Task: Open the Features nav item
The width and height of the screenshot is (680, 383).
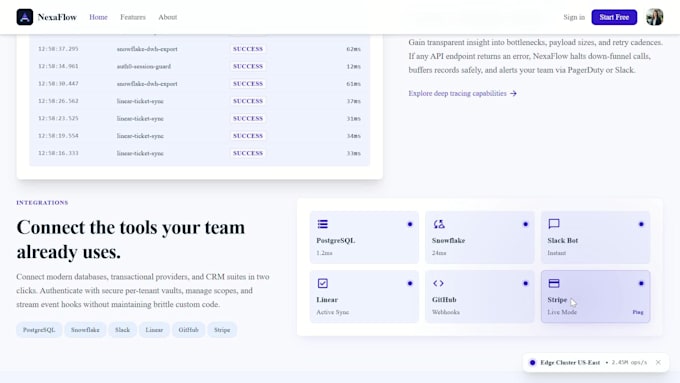Action: click(x=133, y=17)
